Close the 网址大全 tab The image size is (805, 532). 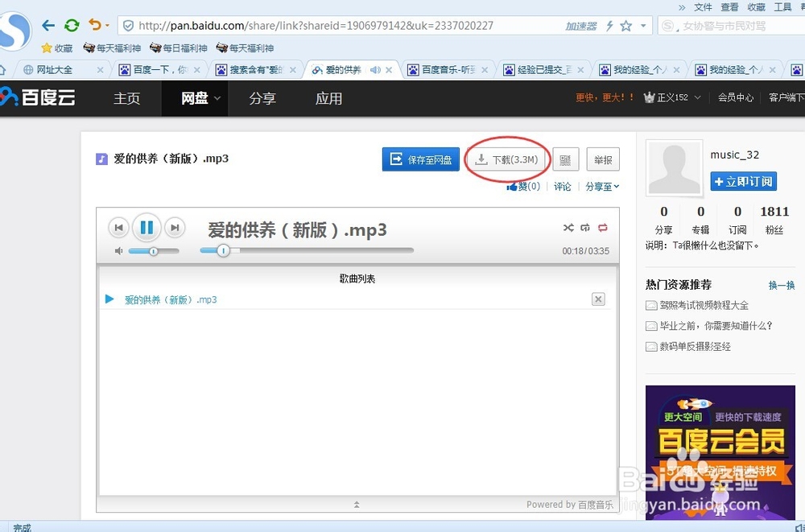[100, 70]
